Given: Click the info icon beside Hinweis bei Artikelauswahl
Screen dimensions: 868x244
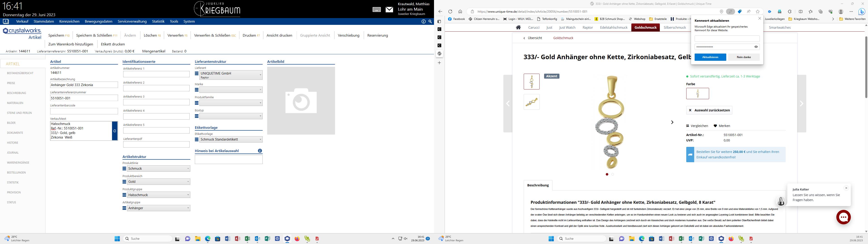Looking at the screenshot, I should pos(260,151).
